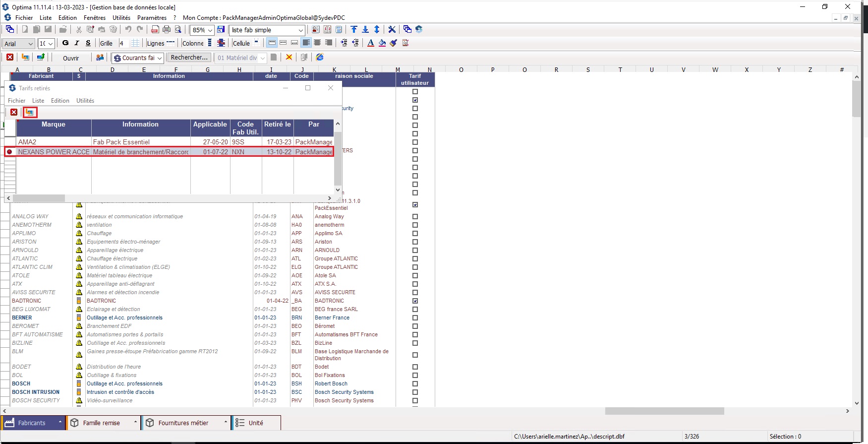
Task: Click the scissors cut icon
Action: (x=79, y=30)
